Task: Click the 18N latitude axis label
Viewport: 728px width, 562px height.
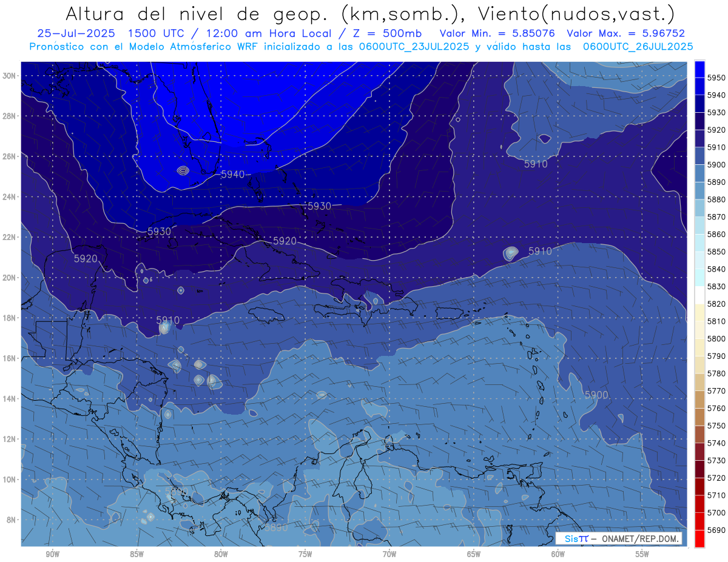Action: coord(10,318)
